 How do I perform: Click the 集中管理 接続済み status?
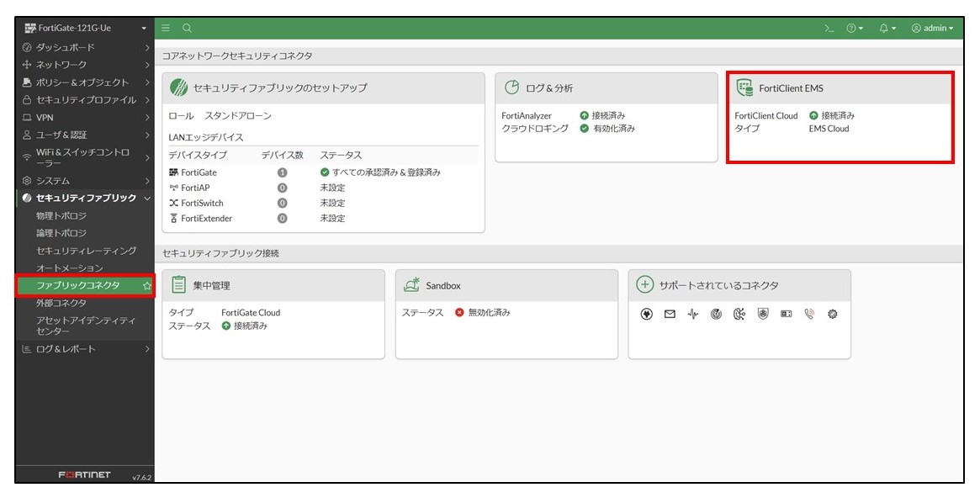tap(245, 326)
